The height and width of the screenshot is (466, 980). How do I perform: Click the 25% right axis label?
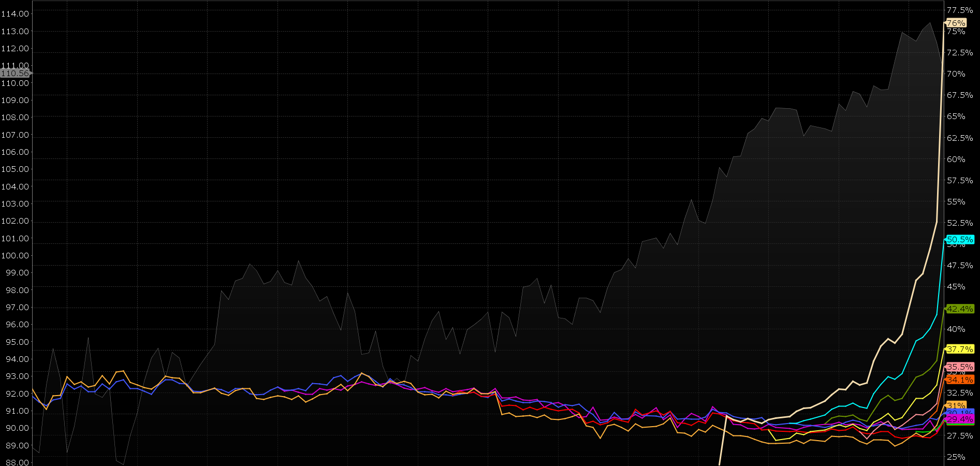[956, 457]
